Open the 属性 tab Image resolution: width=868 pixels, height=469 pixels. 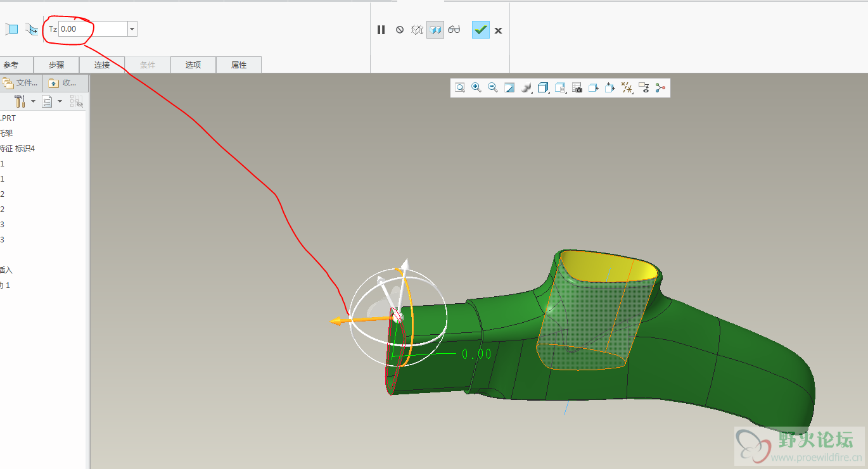coord(239,65)
